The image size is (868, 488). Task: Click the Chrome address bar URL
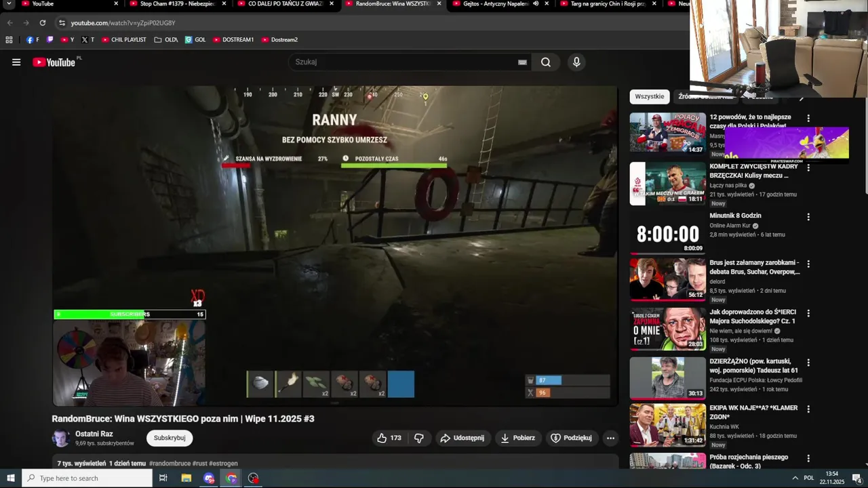123,22
